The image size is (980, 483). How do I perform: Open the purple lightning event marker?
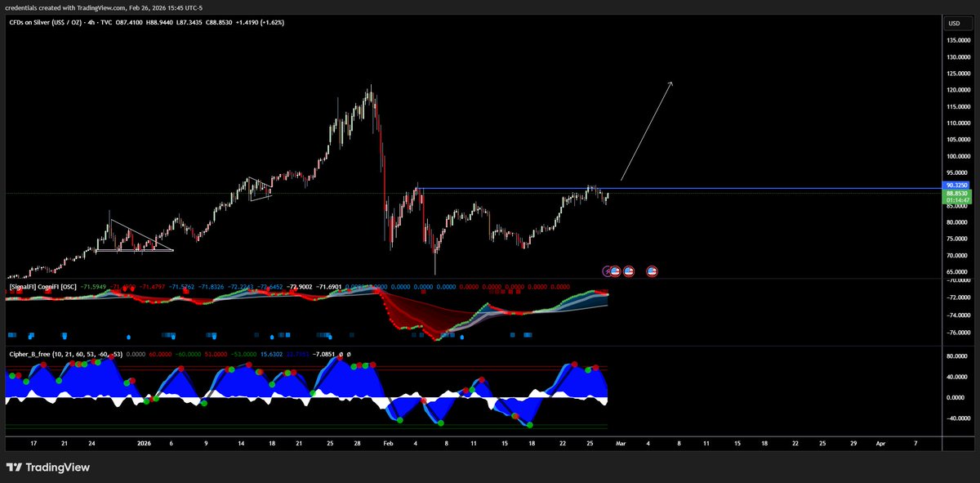pyautogui.click(x=608, y=271)
